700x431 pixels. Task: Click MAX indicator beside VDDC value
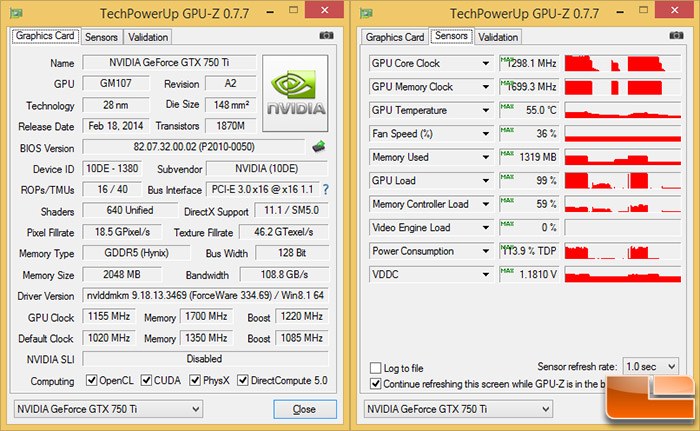pos(507,271)
